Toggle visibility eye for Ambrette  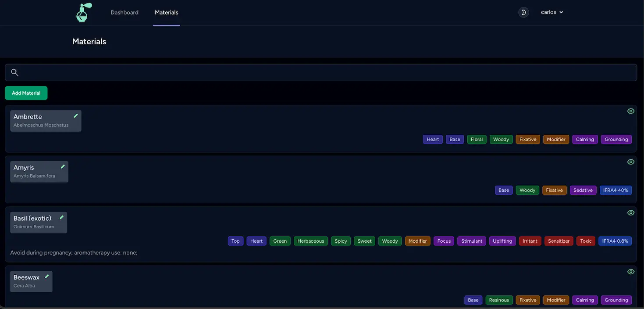pos(631,111)
